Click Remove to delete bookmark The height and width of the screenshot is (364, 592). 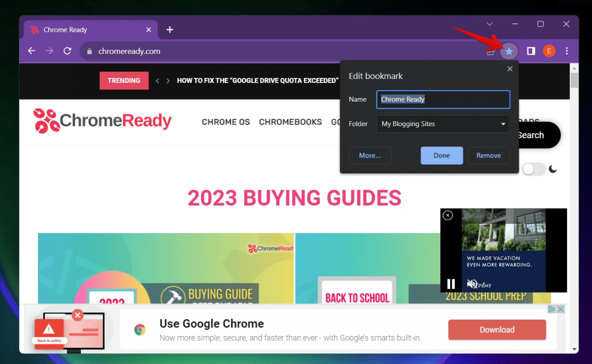(488, 156)
